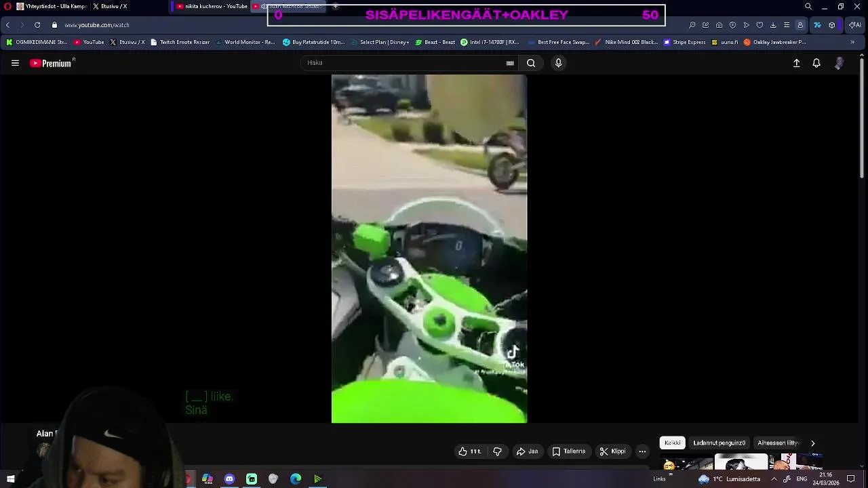Open the Twitch Emote Resizer bookmark
This screenshot has height=488, width=868.
tap(180, 42)
